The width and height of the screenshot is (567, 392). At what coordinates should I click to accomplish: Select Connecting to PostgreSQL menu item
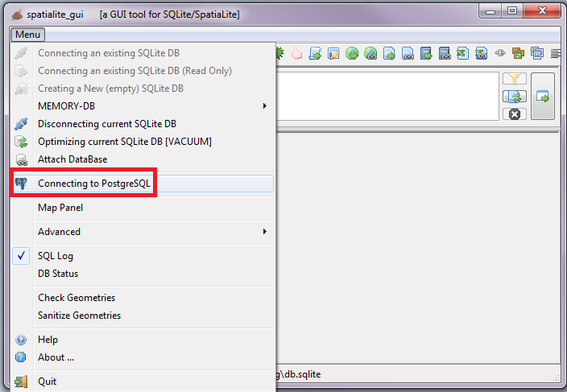pyautogui.click(x=143, y=184)
